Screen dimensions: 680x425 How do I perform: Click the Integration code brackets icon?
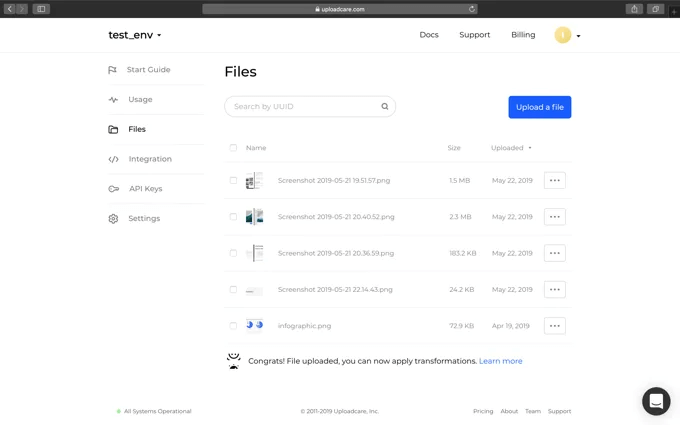coord(114,159)
